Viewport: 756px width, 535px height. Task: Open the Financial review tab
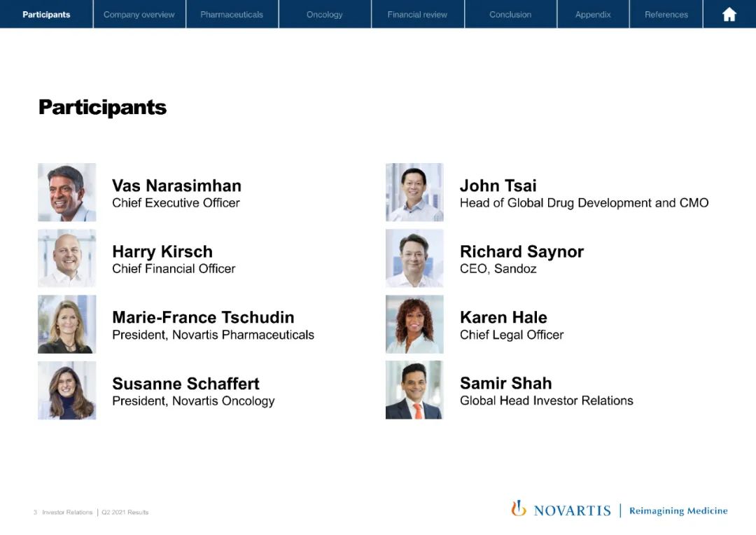coord(417,14)
